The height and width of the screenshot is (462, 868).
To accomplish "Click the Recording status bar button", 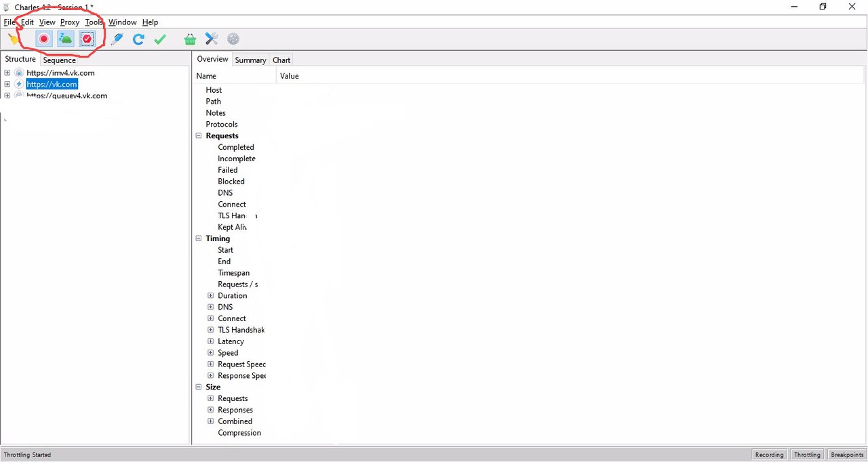I will coord(769,455).
